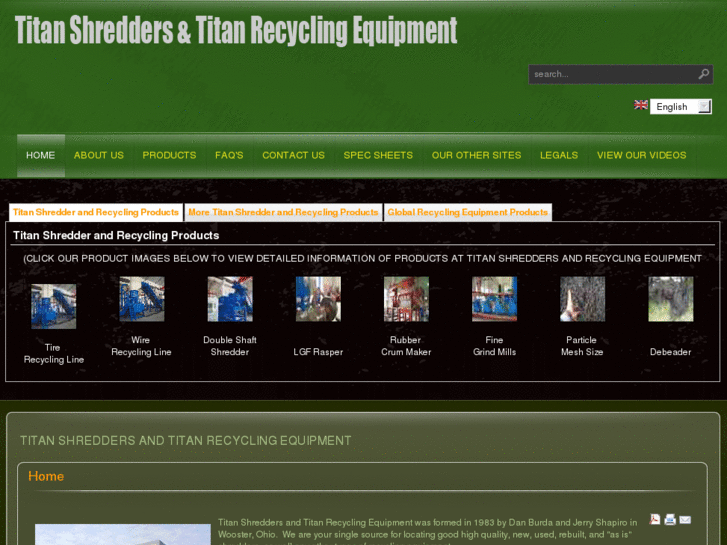The image size is (727, 545).
Task: Click the Rubber Crum Maker product image
Action: tap(406, 299)
